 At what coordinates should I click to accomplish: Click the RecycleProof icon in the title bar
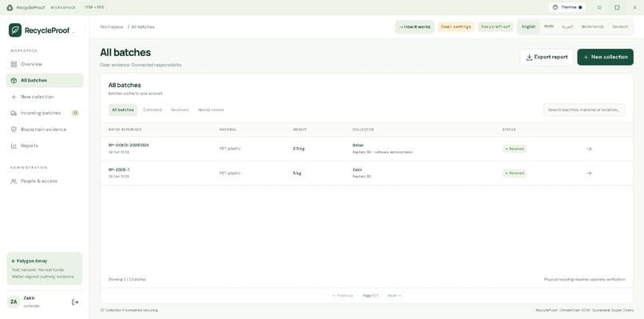[x=10, y=7]
